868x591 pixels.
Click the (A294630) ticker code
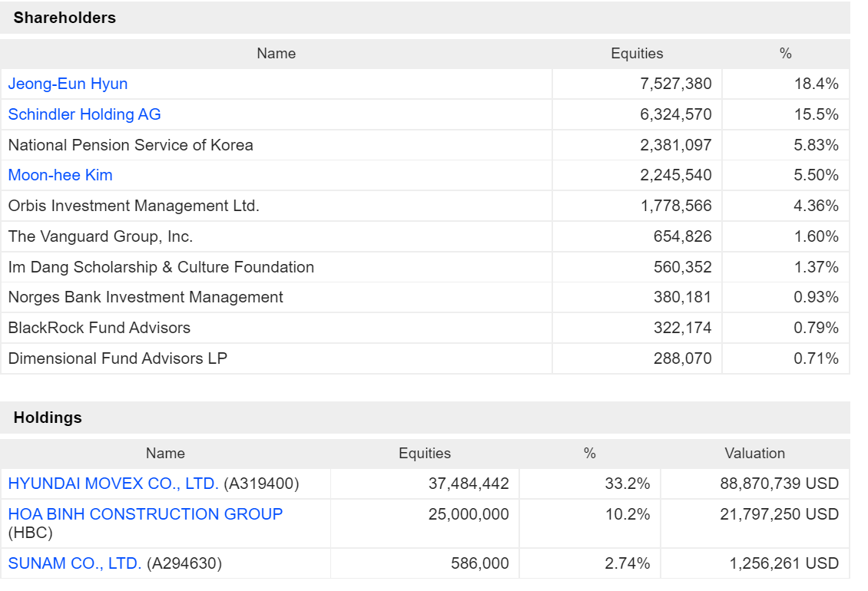point(184,563)
